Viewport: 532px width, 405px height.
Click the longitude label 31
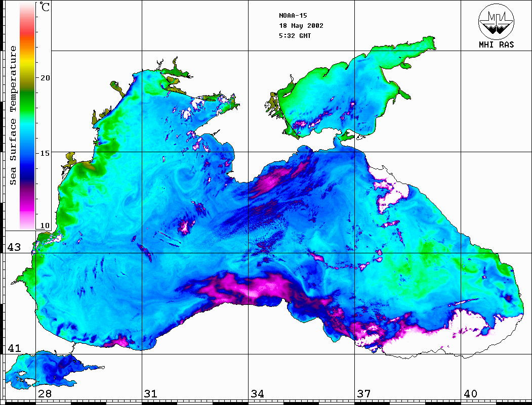tap(151, 394)
